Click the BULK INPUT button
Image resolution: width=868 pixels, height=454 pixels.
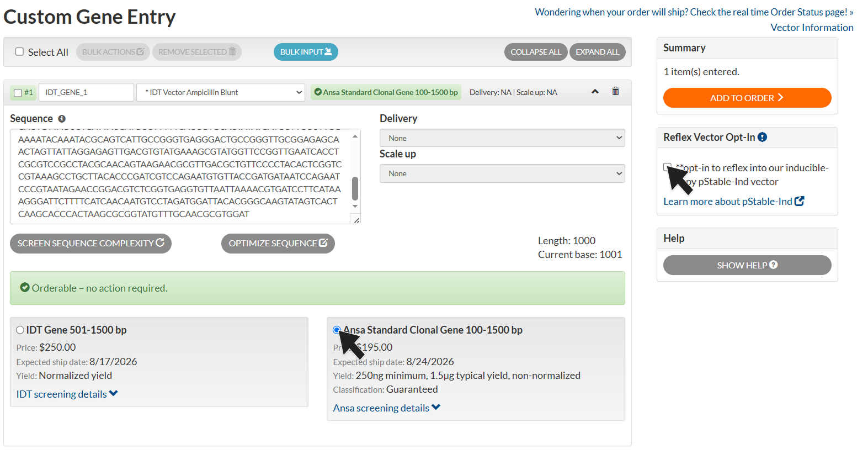[x=306, y=52]
